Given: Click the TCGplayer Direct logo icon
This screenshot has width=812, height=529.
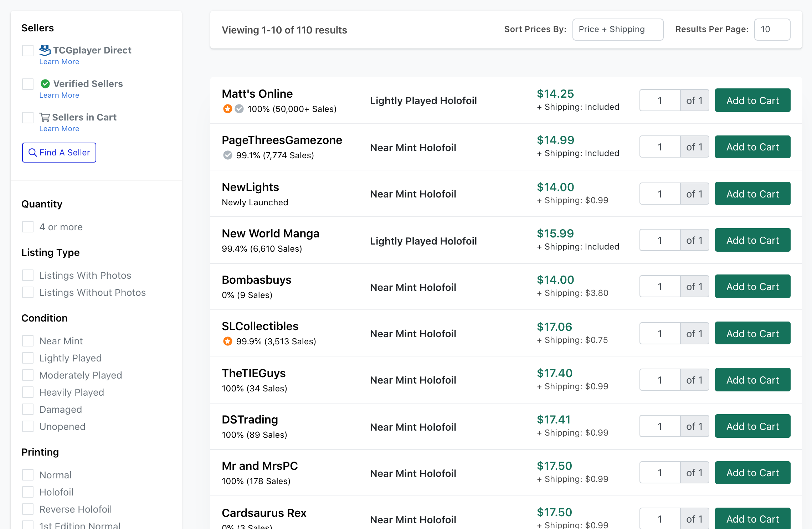Looking at the screenshot, I should tap(45, 50).
